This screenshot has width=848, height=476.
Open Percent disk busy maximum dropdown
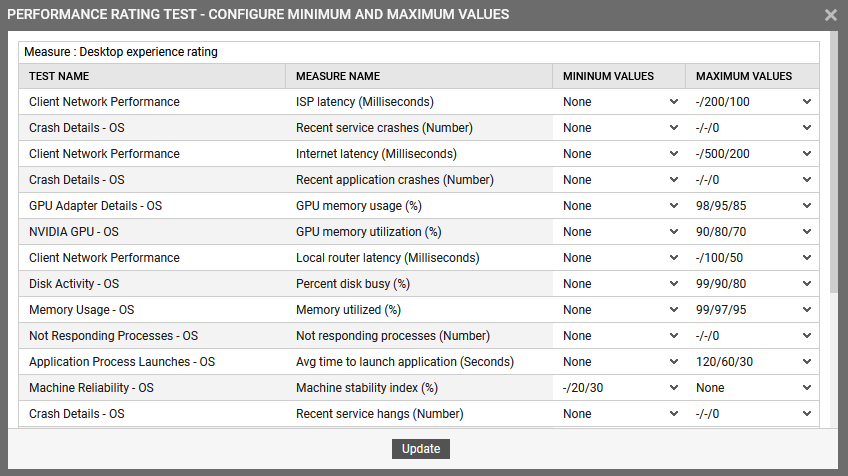[752, 284]
